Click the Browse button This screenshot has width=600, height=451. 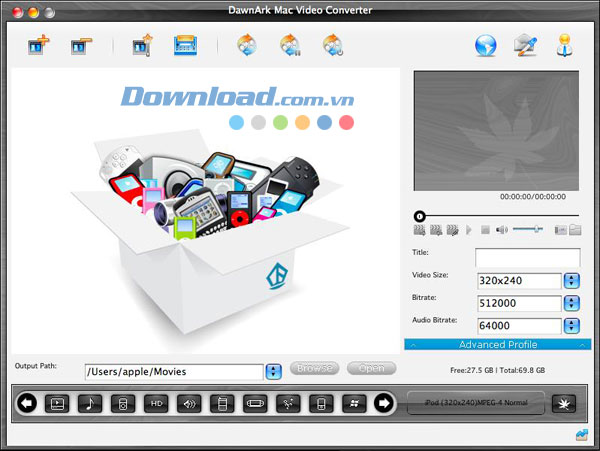pyautogui.click(x=314, y=368)
